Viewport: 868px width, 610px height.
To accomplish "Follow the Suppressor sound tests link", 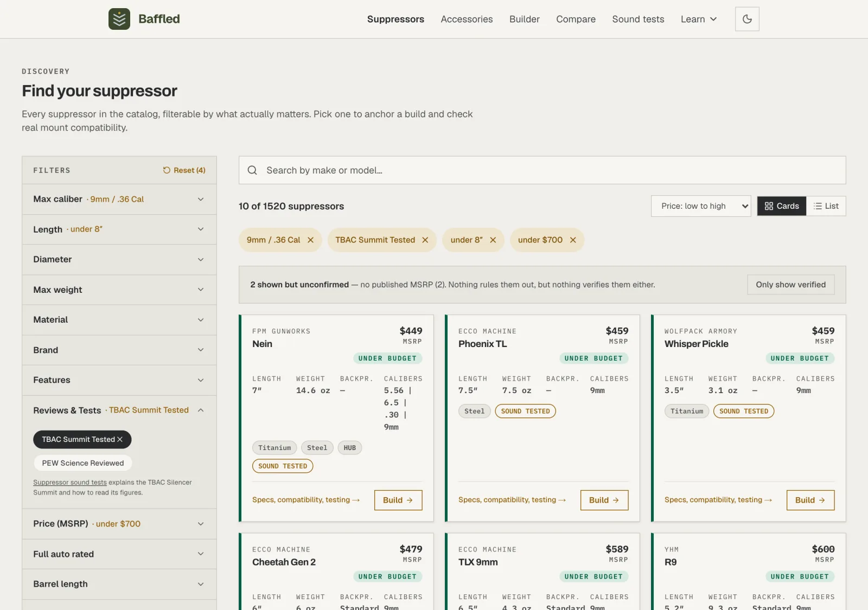I will pos(70,483).
